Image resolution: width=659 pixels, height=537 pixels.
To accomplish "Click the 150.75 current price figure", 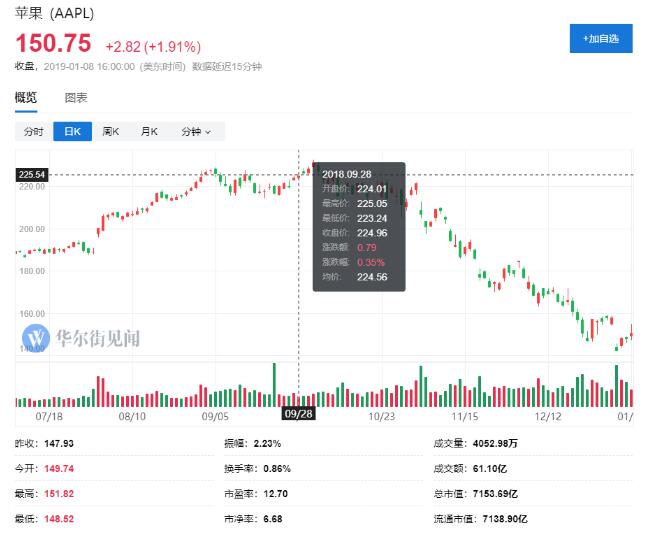I will coord(52,45).
